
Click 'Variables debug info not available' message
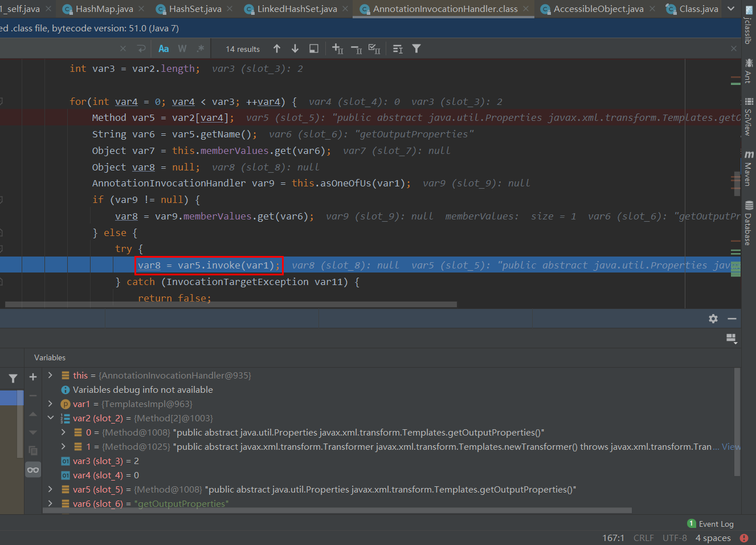click(142, 389)
